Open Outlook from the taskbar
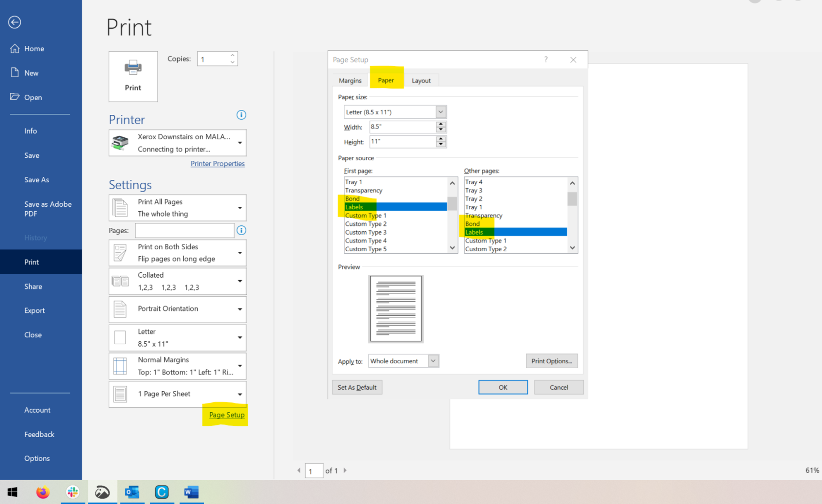Screen dimensions: 822x504 pos(132,492)
